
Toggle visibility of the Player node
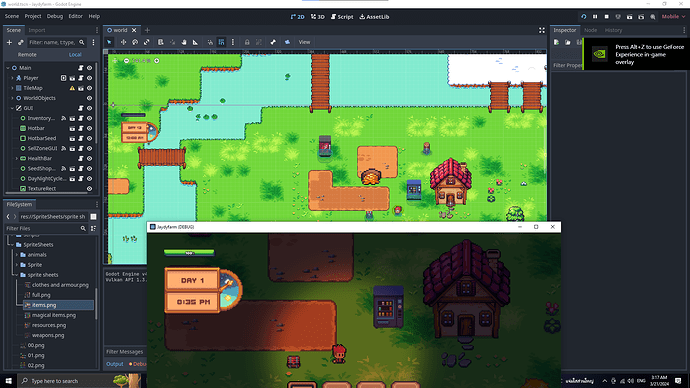point(89,78)
